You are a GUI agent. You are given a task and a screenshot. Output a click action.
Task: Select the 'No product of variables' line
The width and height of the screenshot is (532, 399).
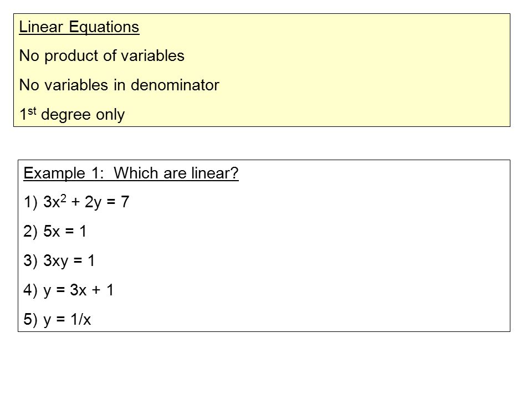102,56
